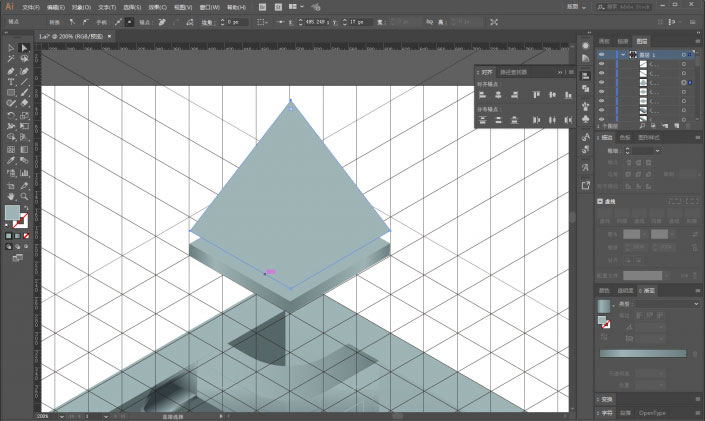Click the fill color swatch in toolbox
Screen dimensions: 705x421
click(x=12, y=213)
